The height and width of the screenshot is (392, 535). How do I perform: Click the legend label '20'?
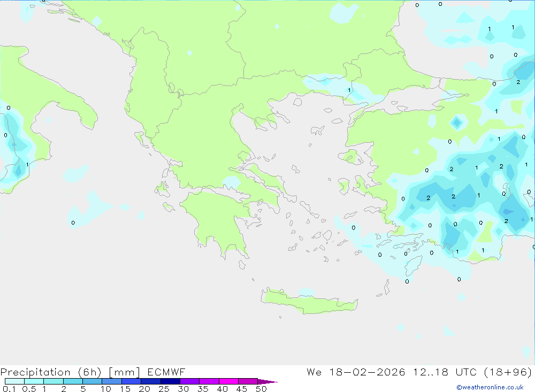pos(144,389)
